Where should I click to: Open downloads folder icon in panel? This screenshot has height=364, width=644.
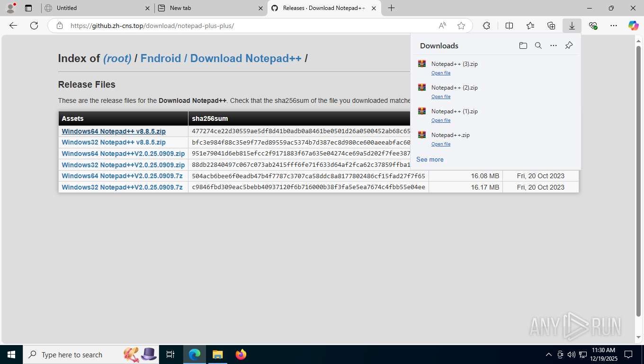tap(523, 45)
